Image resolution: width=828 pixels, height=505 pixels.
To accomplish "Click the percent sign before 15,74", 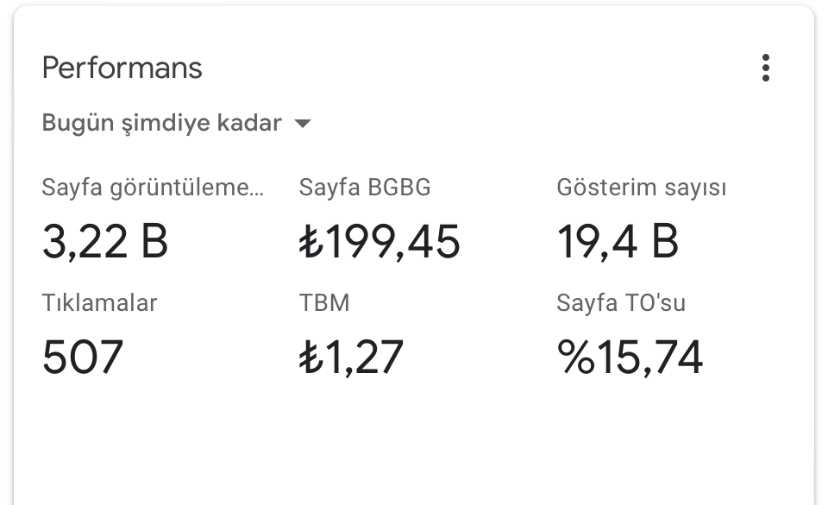I will (x=576, y=357).
